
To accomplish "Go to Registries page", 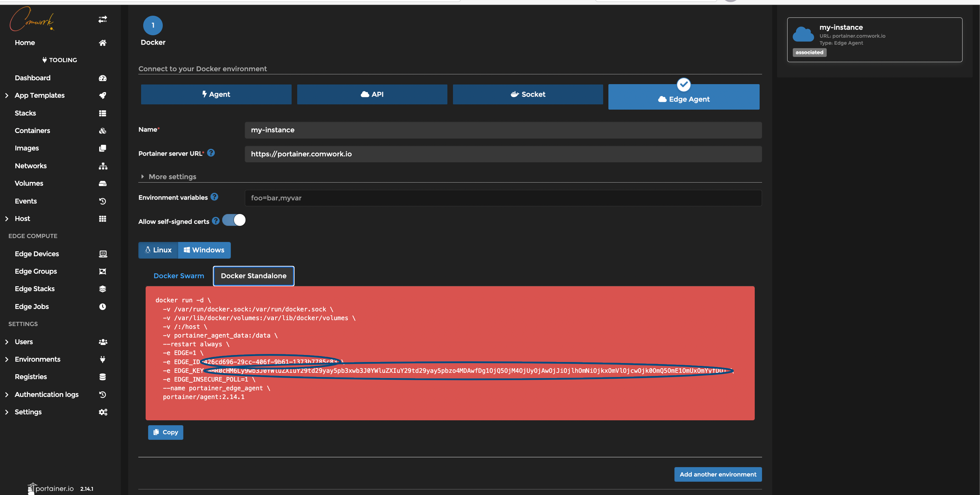I will (x=31, y=377).
